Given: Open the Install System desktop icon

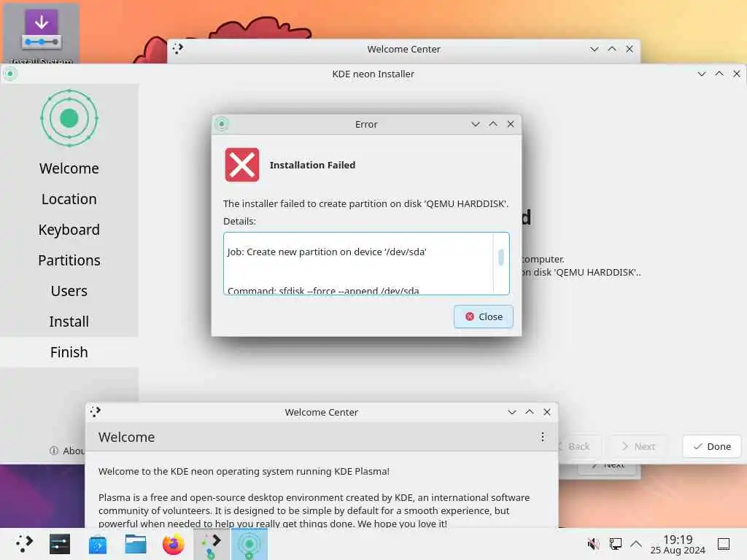Looking at the screenshot, I should pyautogui.click(x=42, y=34).
